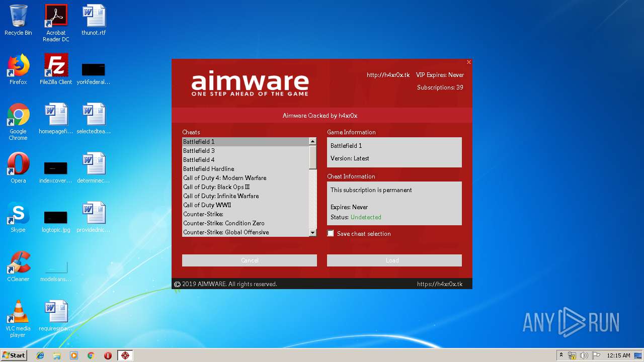Click the Chrome icon in the taskbar
644x362 pixels.
(x=91, y=355)
